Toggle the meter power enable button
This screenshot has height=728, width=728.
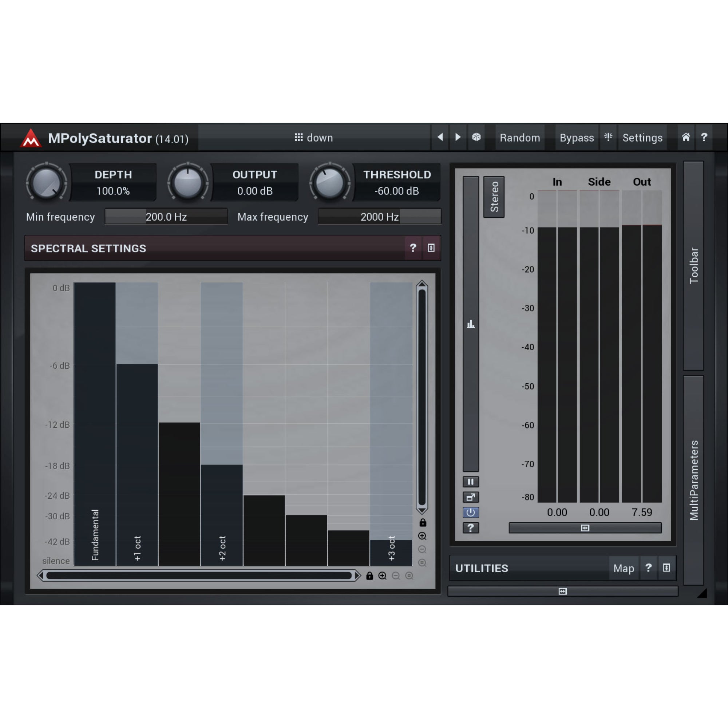coord(471,513)
